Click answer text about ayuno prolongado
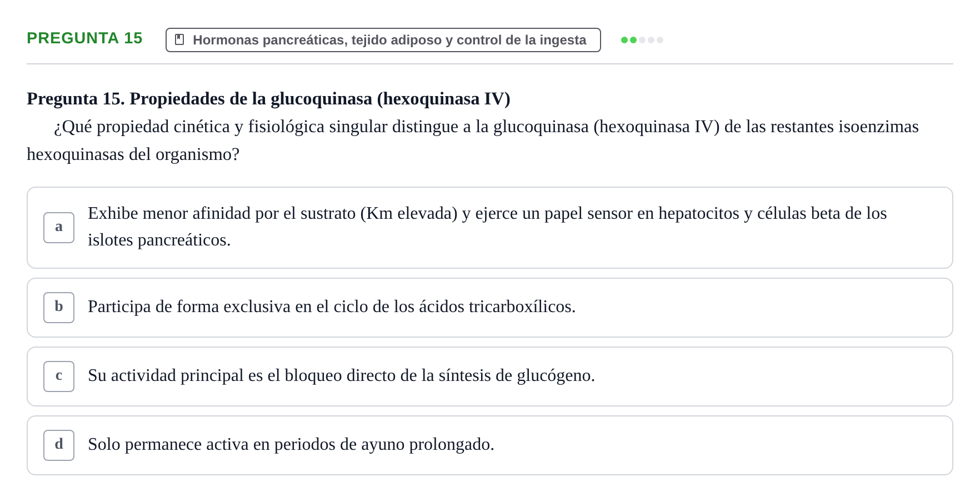 (291, 444)
